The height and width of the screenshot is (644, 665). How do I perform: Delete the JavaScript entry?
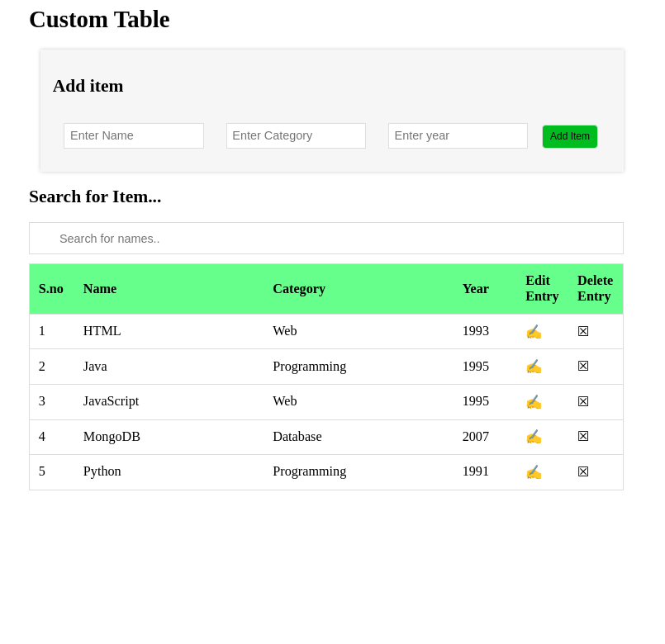pos(583,402)
